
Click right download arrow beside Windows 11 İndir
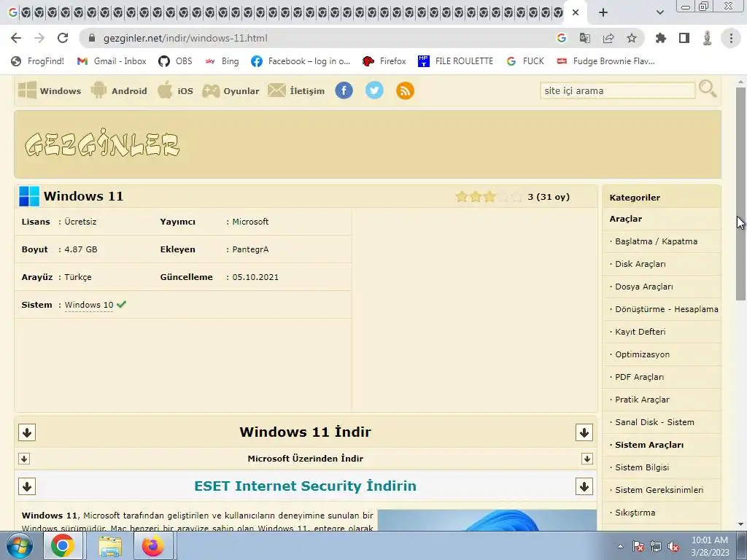click(x=584, y=432)
